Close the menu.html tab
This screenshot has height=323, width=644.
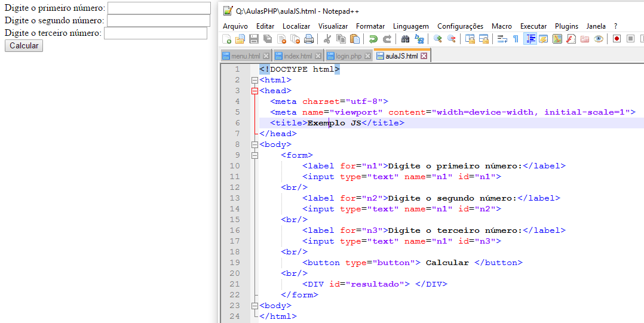click(266, 56)
